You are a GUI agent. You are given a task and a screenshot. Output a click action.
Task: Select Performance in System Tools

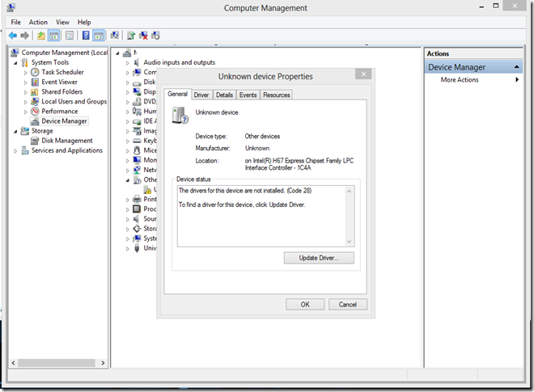coord(59,112)
